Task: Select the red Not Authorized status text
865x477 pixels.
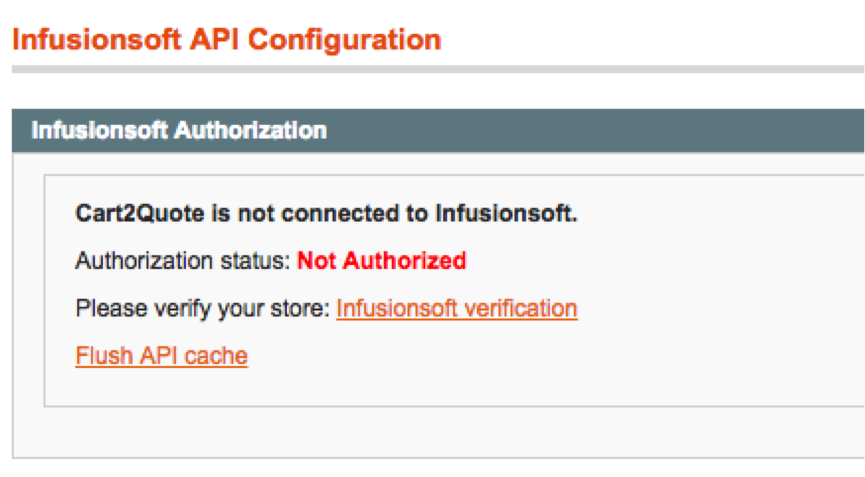Action: (x=382, y=261)
